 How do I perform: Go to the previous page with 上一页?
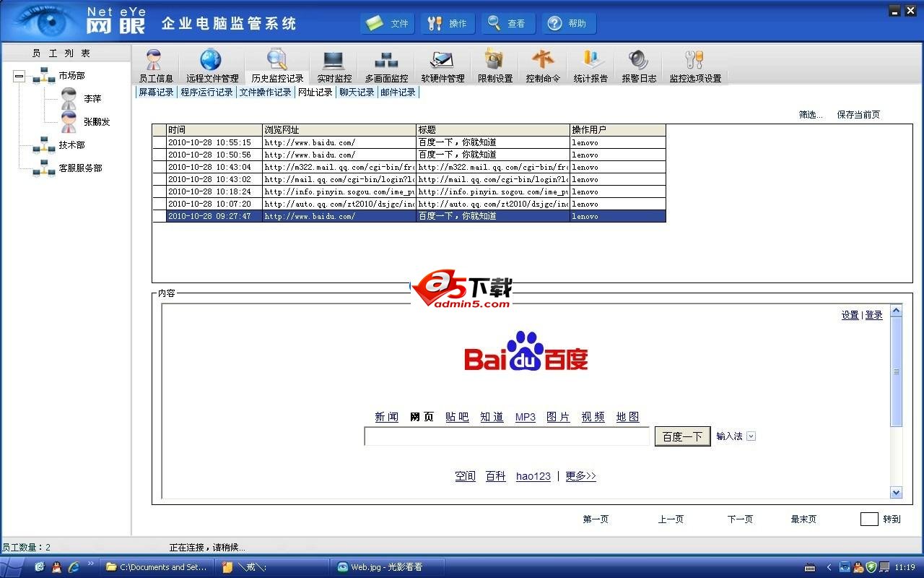click(671, 519)
